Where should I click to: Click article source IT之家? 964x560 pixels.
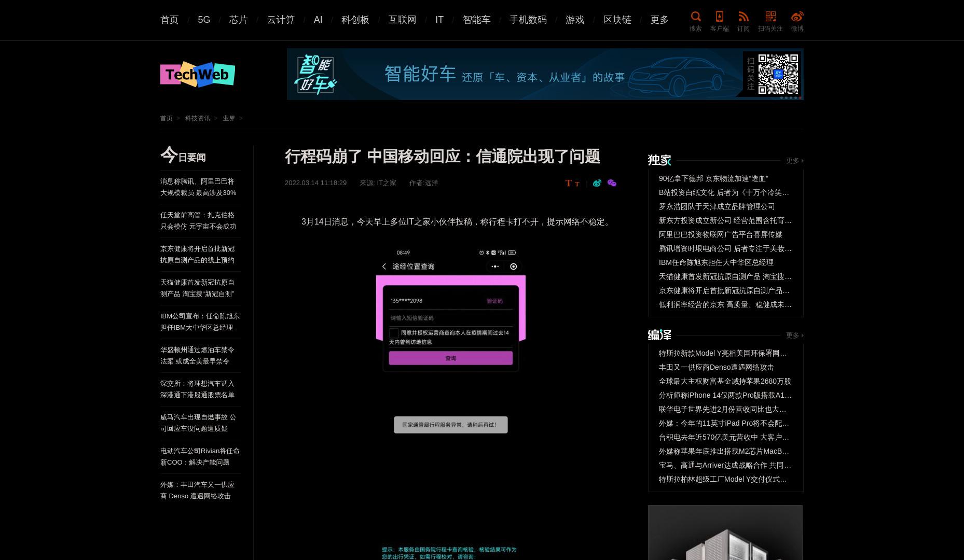(x=387, y=183)
